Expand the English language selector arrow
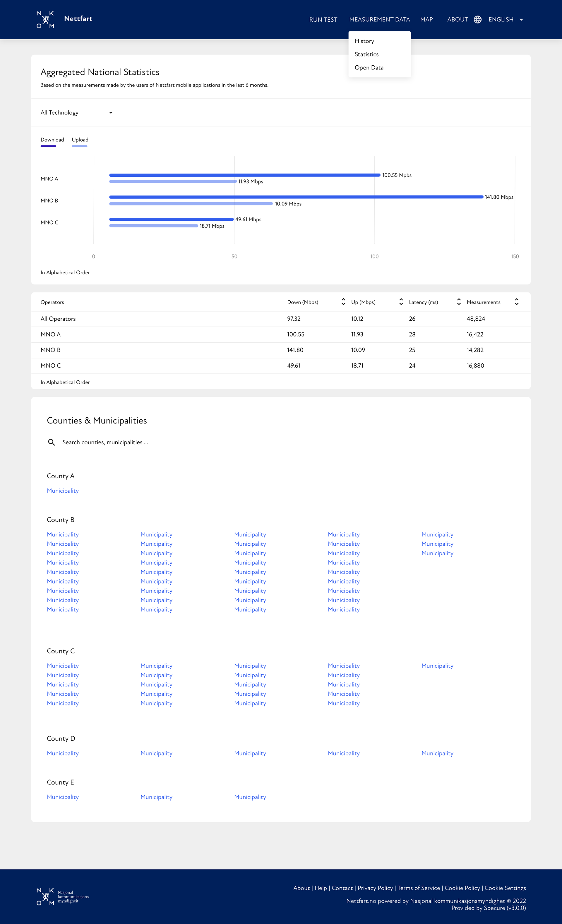The width and height of the screenshot is (562, 924). click(521, 20)
